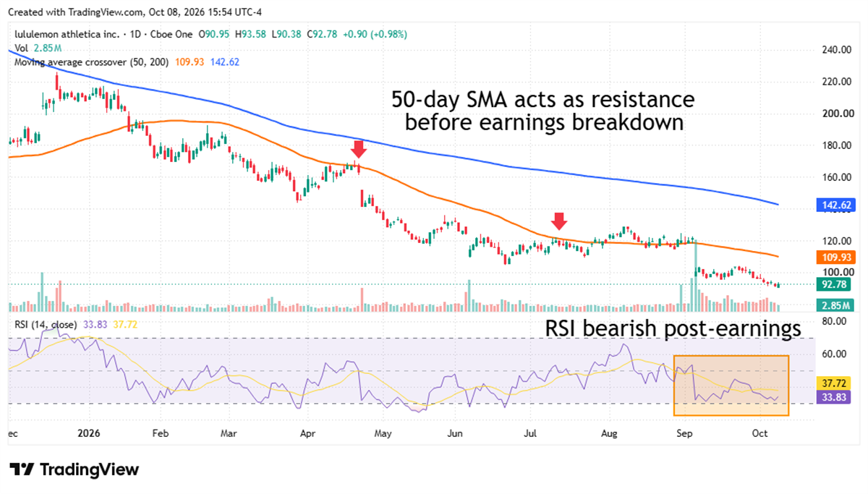The width and height of the screenshot is (868, 494).
Task: Click the 160.00 price scale value
Action: [x=837, y=177]
